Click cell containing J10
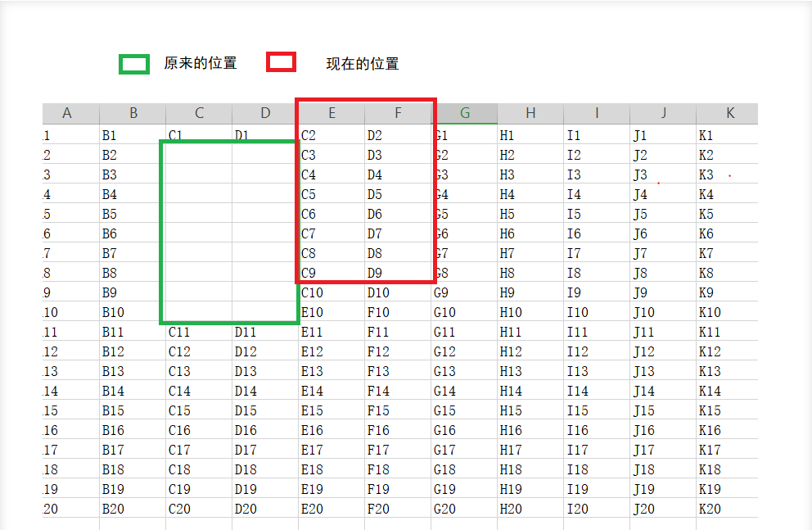The image size is (812, 530). tap(663, 312)
